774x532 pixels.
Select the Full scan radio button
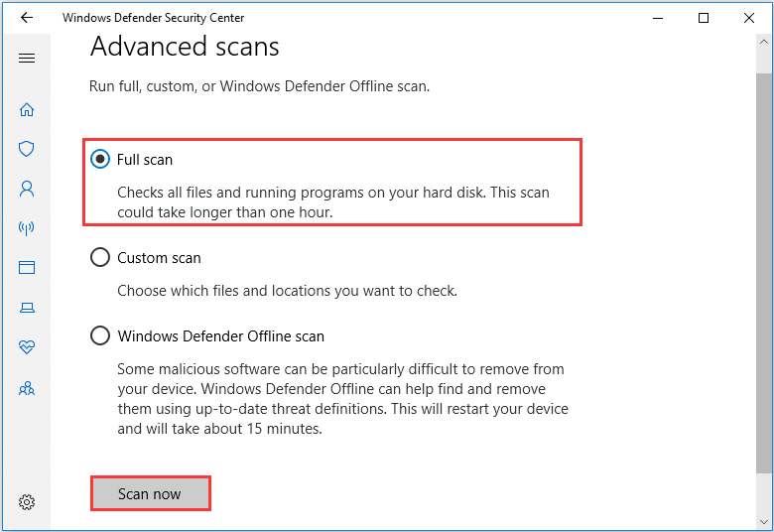[x=100, y=159]
